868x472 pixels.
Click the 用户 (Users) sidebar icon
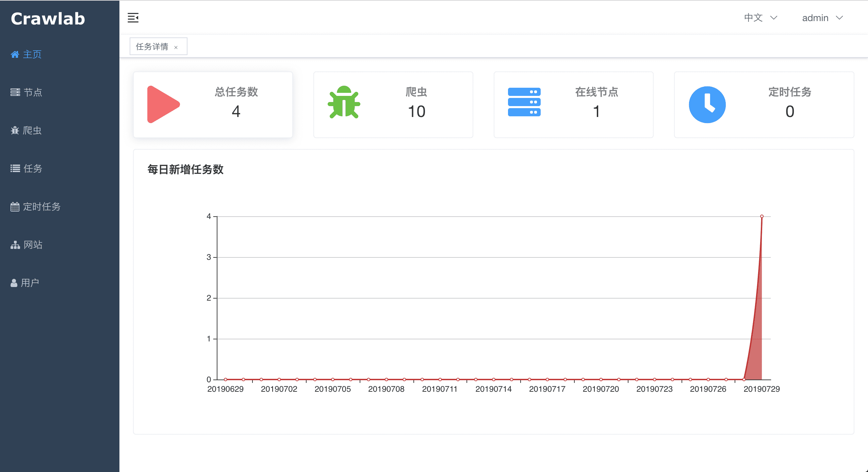point(15,283)
